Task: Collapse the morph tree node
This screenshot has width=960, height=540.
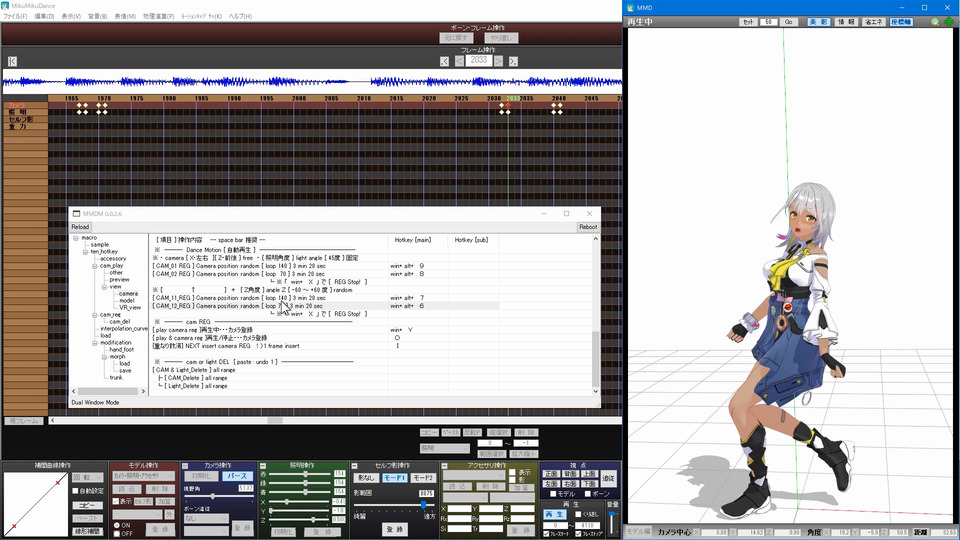Action: (105, 357)
